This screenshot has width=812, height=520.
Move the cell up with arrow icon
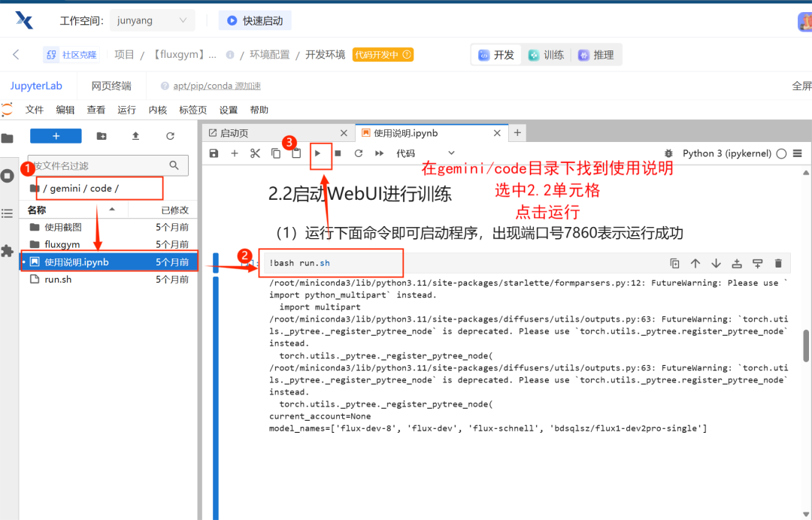pyautogui.click(x=695, y=263)
